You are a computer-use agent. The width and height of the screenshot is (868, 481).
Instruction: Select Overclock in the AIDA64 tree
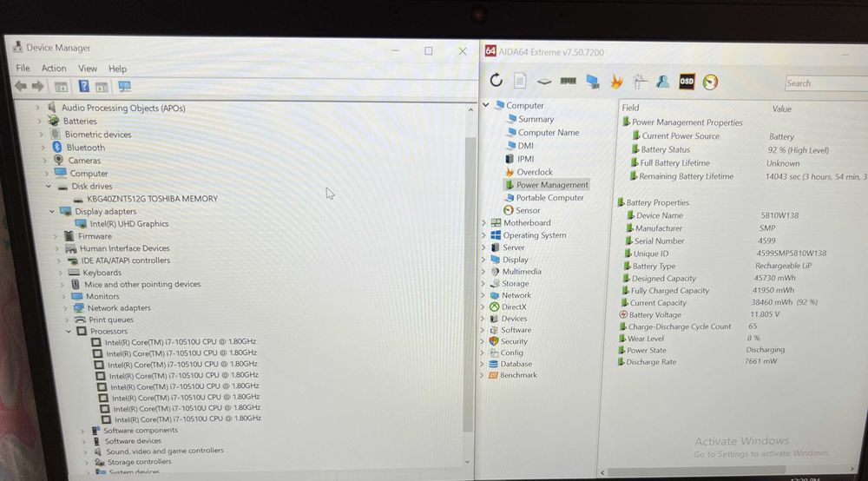point(534,172)
